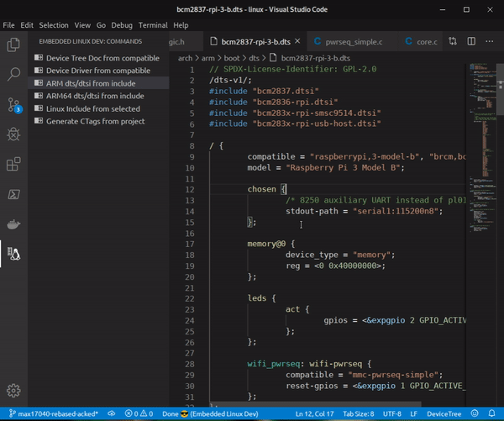Open the Debug view bug icon
The height and width of the screenshot is (421, 504).
tap(13, 134)
